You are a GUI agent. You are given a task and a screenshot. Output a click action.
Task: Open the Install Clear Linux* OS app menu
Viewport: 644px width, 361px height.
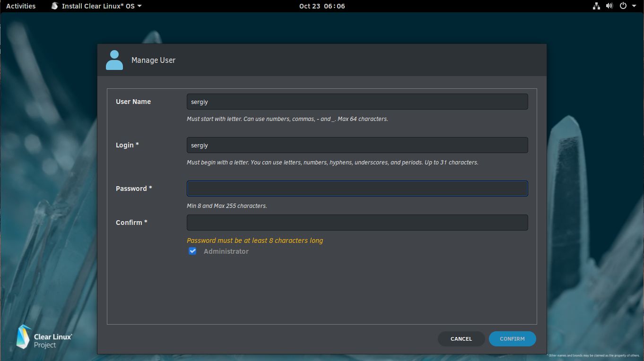point(96,6)
